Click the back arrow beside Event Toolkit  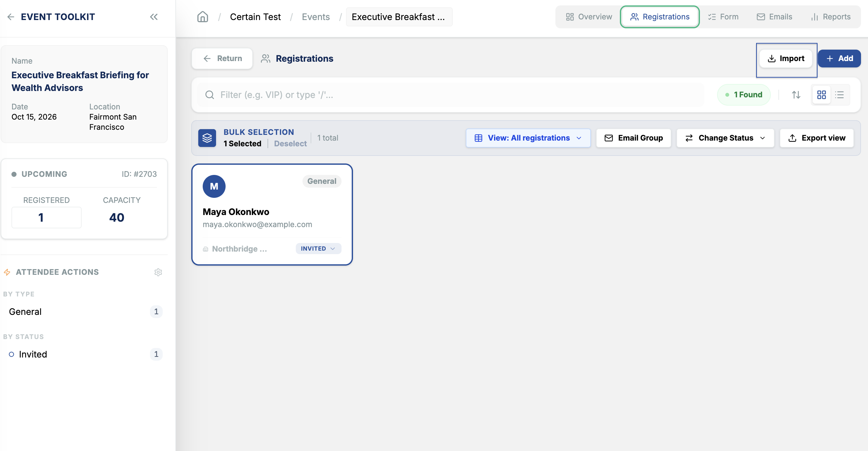11,17
